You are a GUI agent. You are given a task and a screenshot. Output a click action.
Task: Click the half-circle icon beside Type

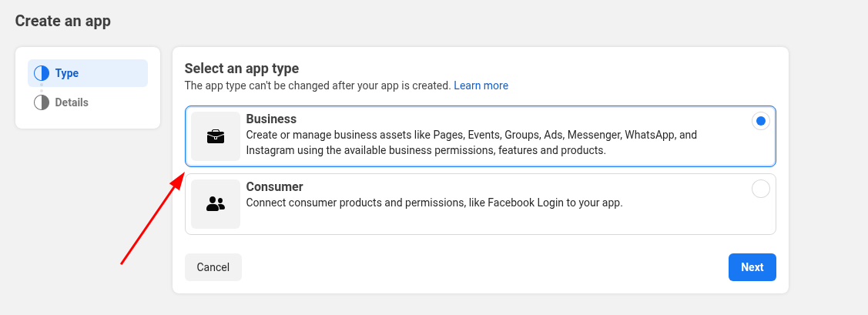click(x=42, y=73)
